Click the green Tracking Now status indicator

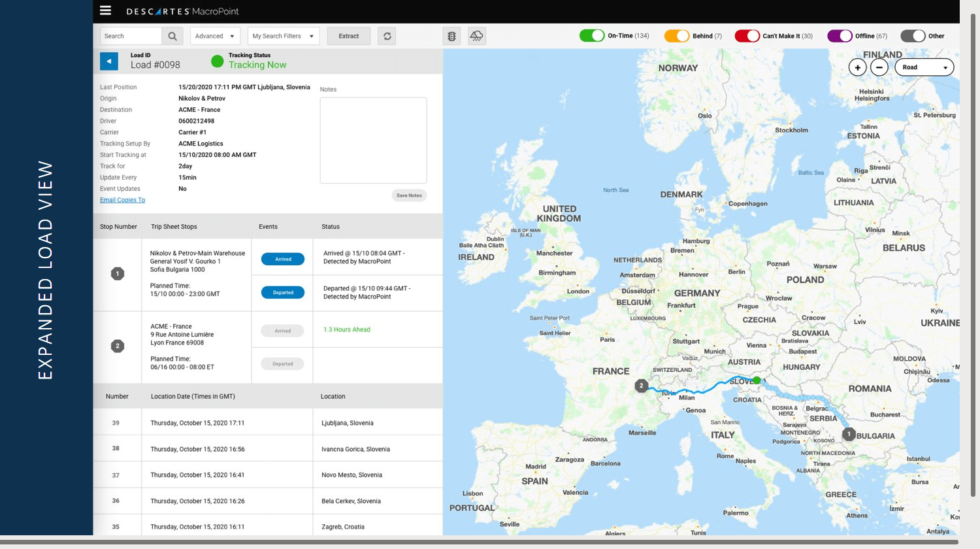coord(218,61)
